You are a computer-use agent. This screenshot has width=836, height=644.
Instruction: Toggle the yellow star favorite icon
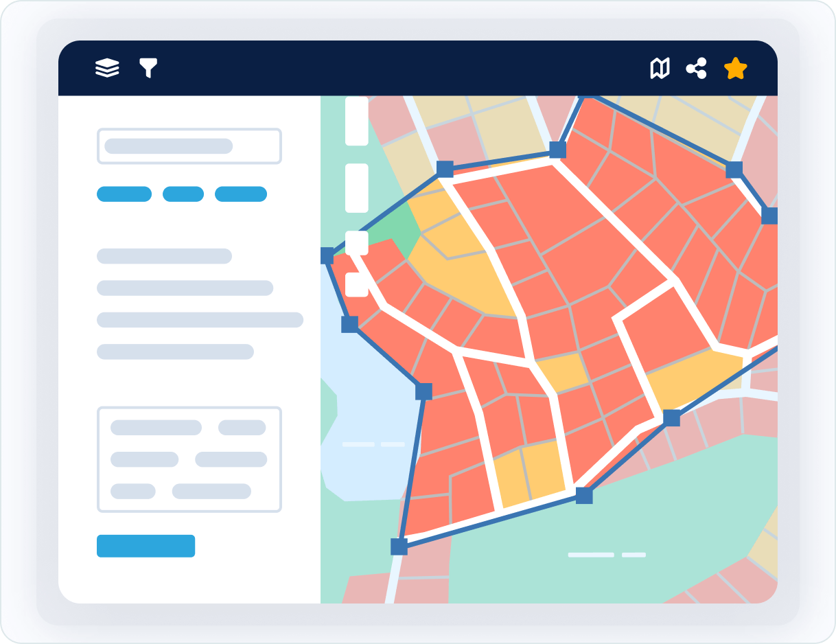(735, 68)
